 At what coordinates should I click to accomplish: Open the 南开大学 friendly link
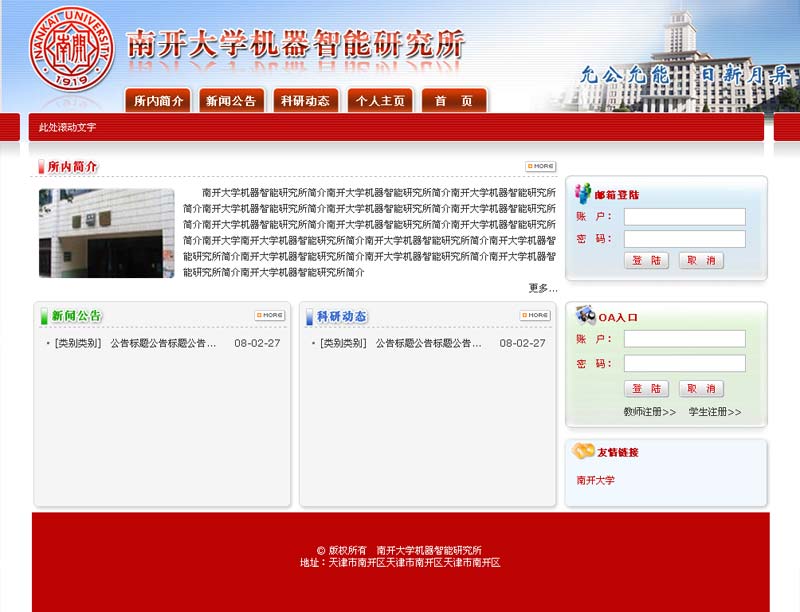point(595,480)
